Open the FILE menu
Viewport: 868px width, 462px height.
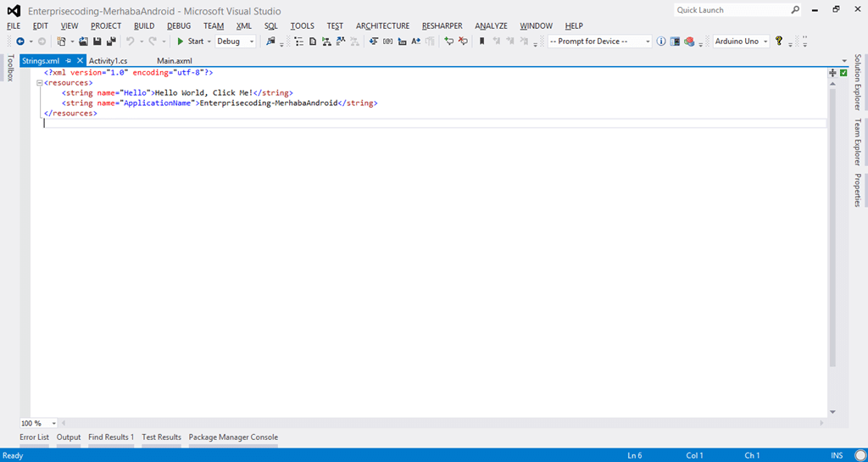[x=14, y=26]
